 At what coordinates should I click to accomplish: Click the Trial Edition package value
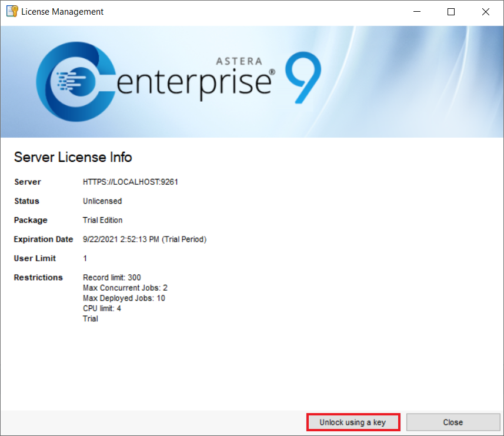tap(102, 220)
